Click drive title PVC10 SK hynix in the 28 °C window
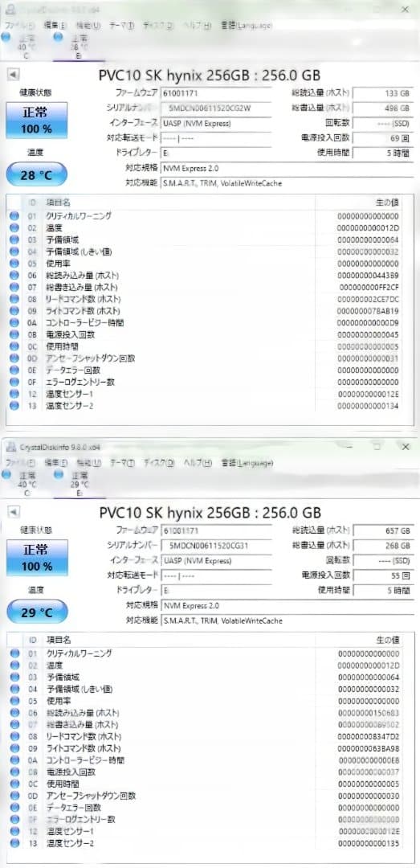The image size is (420, 868). tap(210, 75)
